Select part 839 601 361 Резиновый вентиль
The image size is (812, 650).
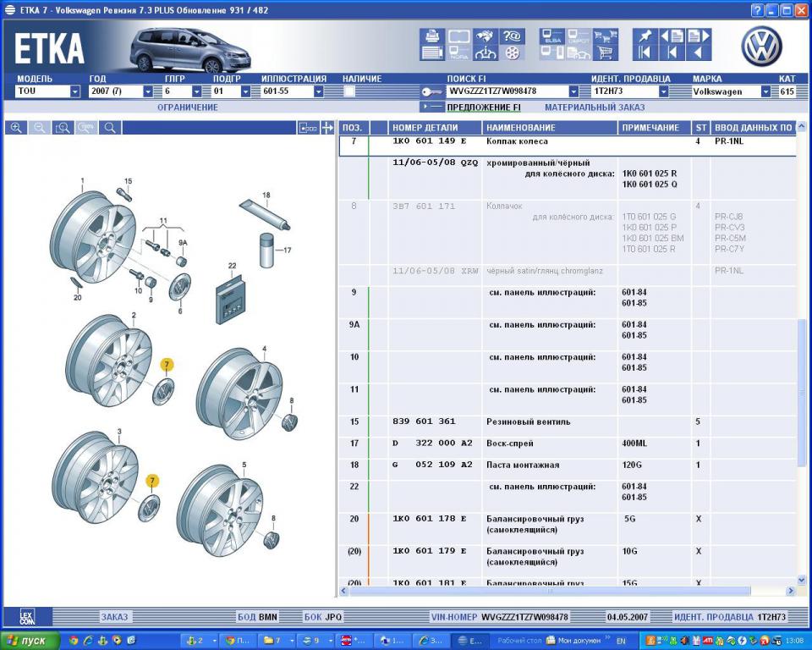coord(567,421)
